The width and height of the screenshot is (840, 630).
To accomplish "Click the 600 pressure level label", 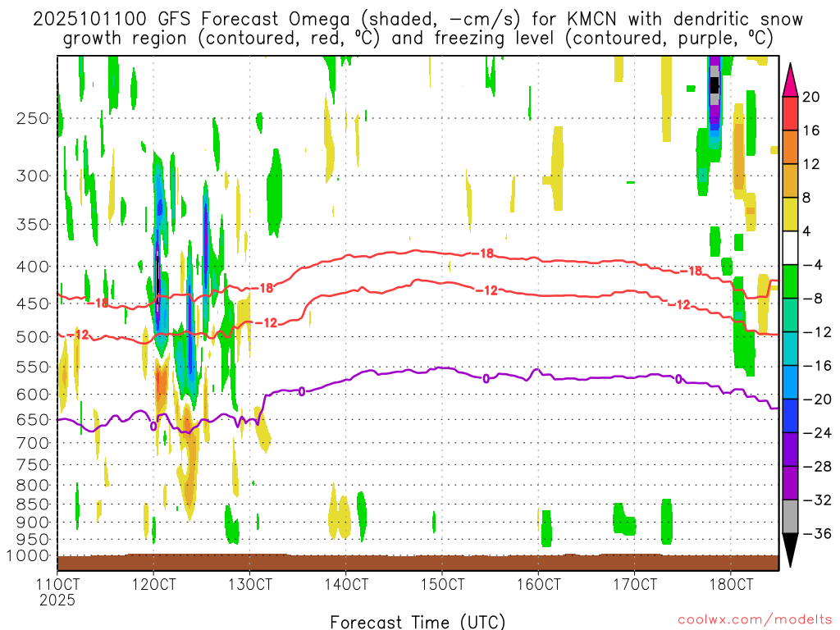I will 33,395.
